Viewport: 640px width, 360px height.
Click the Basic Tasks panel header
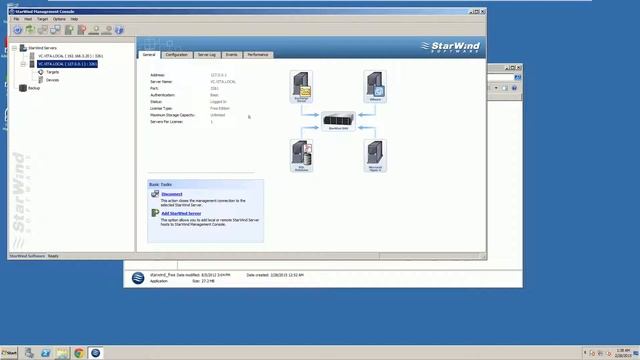tap(205, 184)
